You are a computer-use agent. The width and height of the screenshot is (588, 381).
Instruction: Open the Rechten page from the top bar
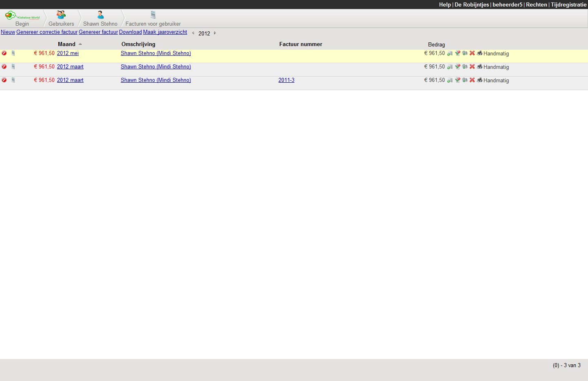536,4
